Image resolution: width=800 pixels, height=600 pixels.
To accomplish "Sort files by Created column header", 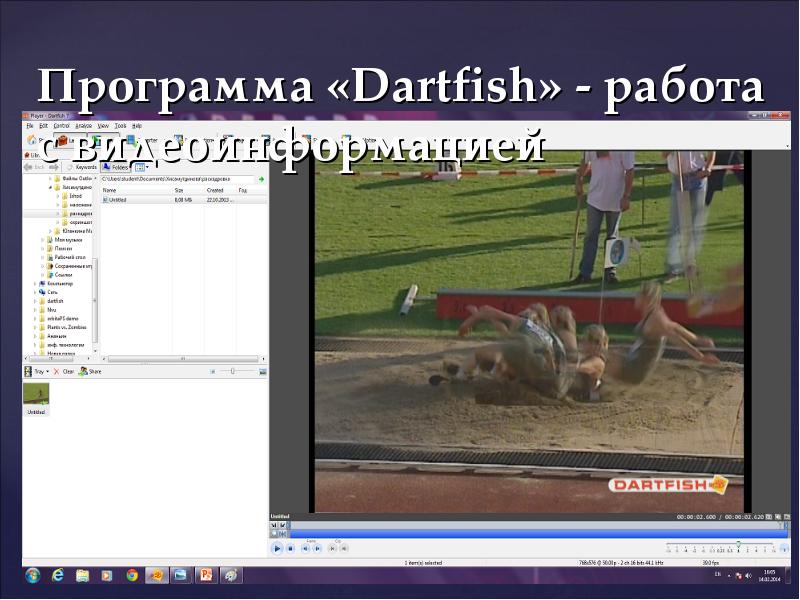I will pos(215,190).
